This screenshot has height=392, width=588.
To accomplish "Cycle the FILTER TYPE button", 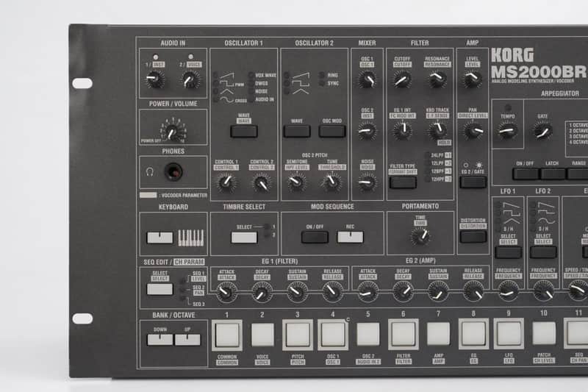I will (x=403, y=182).
